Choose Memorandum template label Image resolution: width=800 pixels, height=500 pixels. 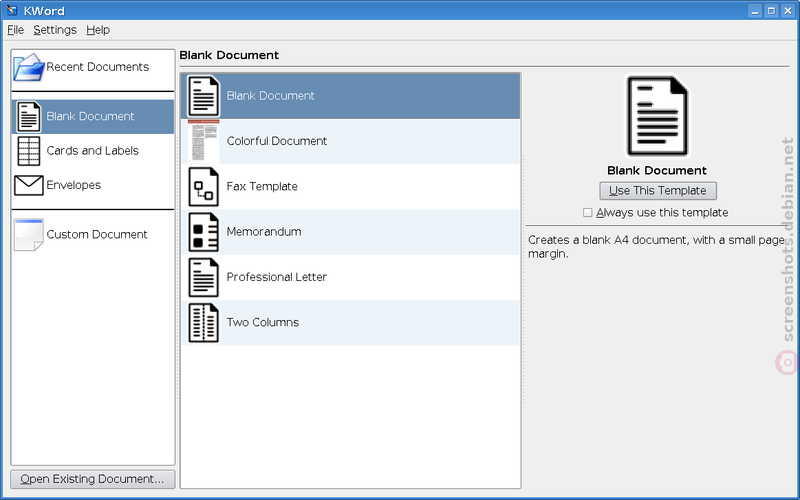tap(264, 232)
